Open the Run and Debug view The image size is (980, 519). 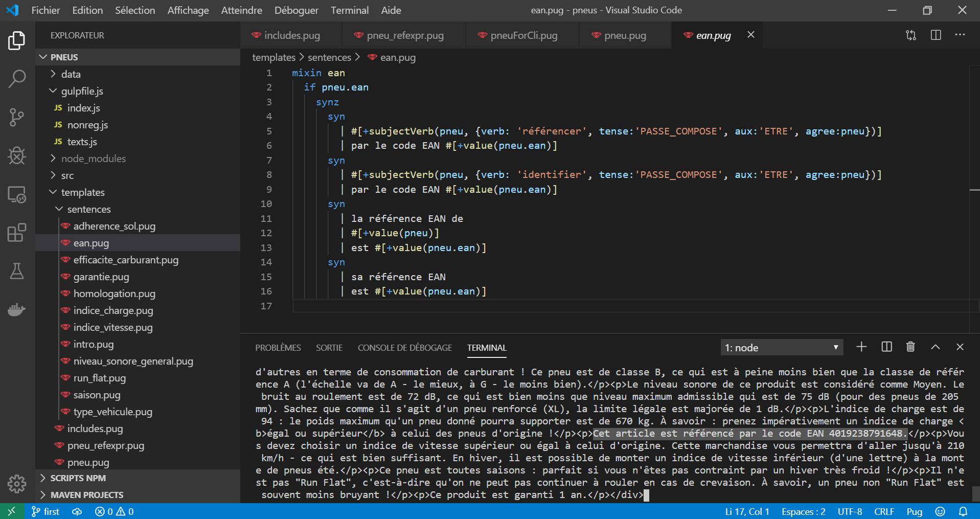click(17, 156)
